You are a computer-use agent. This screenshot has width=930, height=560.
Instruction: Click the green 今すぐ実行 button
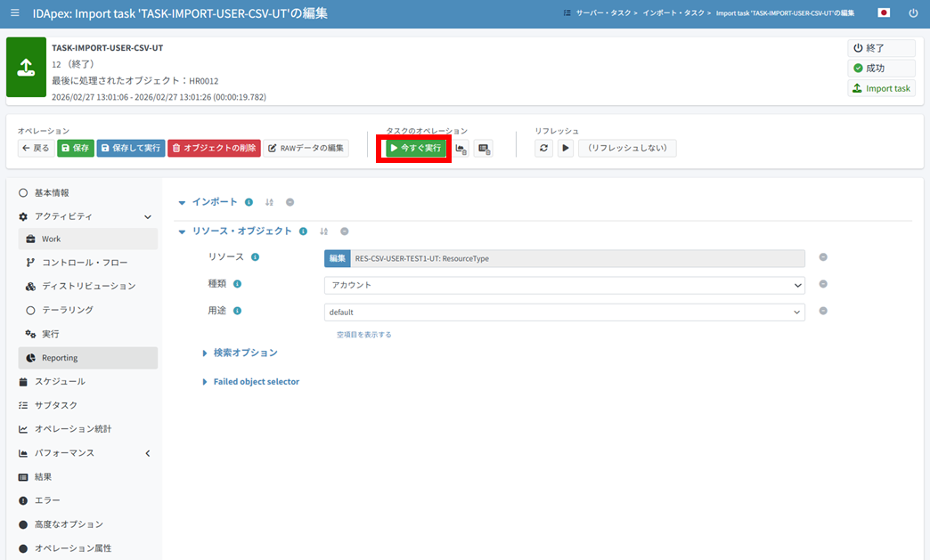[x=415, y=148]
